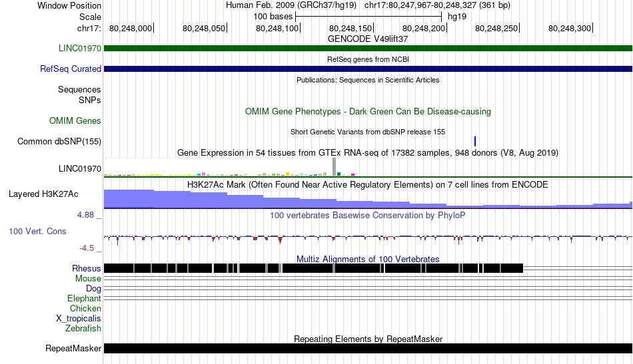The width and height of the screenshot is (633, 364).
Task: Open the OMIM Genes track label
Action: pyautogui.click(x=75, y=121)
